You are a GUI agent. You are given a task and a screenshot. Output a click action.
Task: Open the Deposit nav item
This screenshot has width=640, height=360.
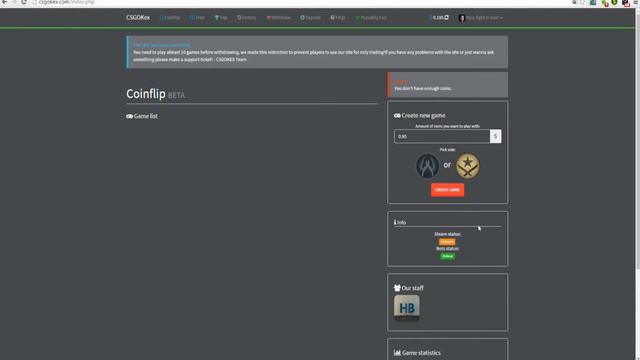[310, 18]
